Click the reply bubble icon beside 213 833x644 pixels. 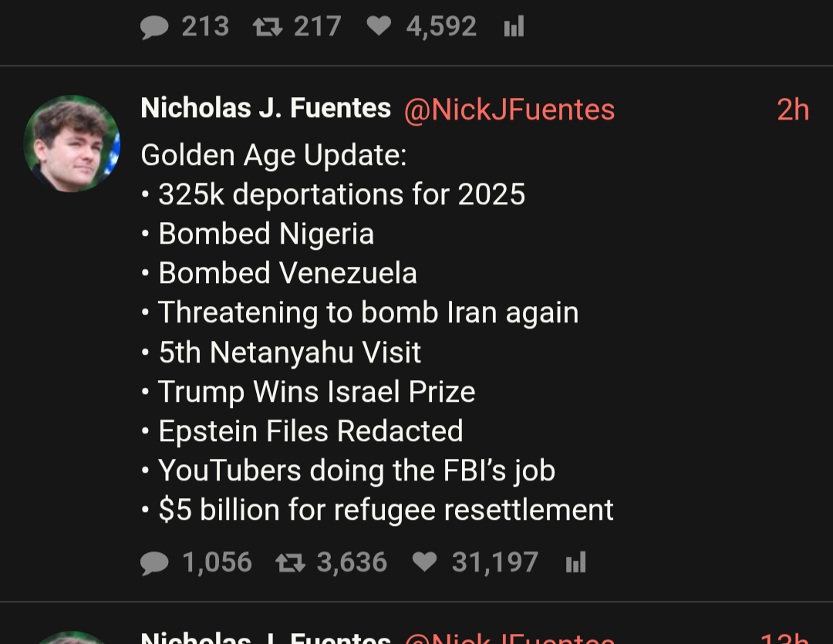tap(154, 28)
